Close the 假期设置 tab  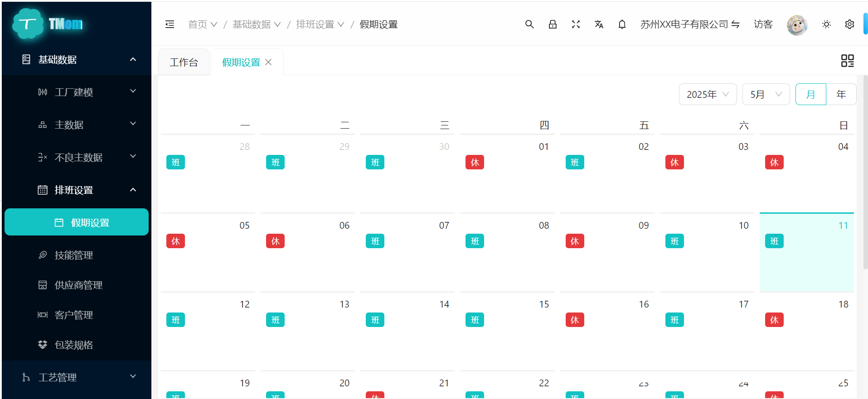coord(268,62)
